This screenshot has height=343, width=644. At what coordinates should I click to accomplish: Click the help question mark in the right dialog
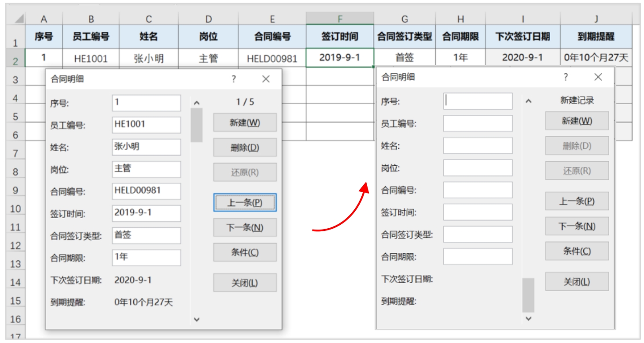click(566, 77)
